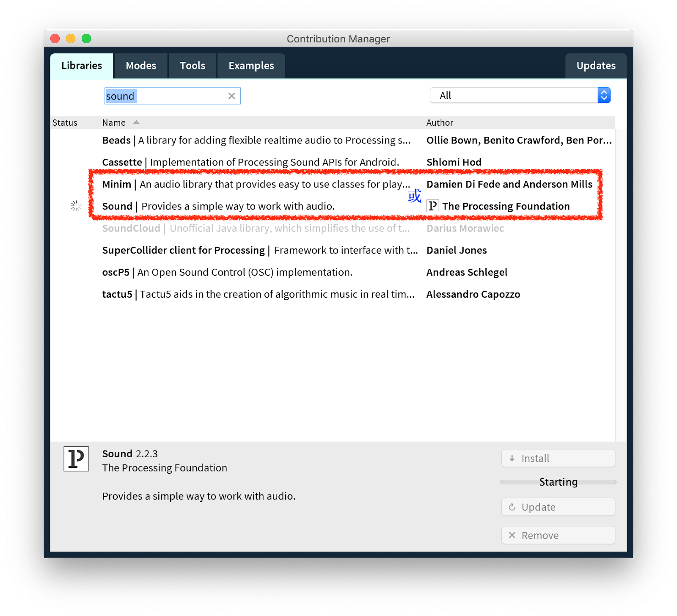Click the Remove button
Image resolution: width=677 pixels, height=616 pixels.
[x=558, y=535]
